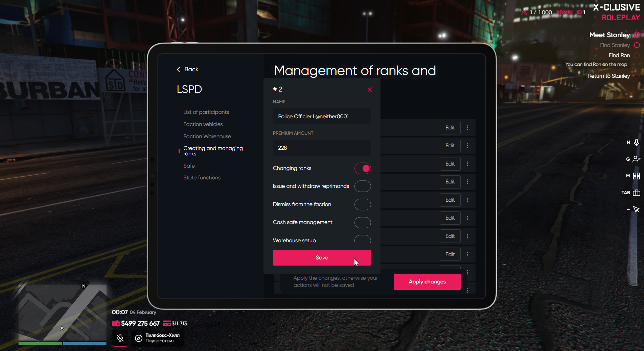Click Edit on the third rank row
Viewport: 644px width, 351px height.
450,164
